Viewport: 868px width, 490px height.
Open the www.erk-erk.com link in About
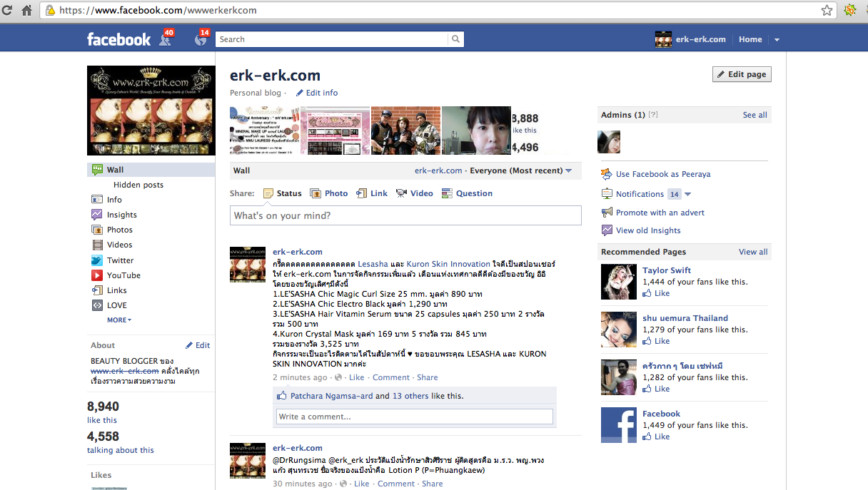tap(125, 371)
